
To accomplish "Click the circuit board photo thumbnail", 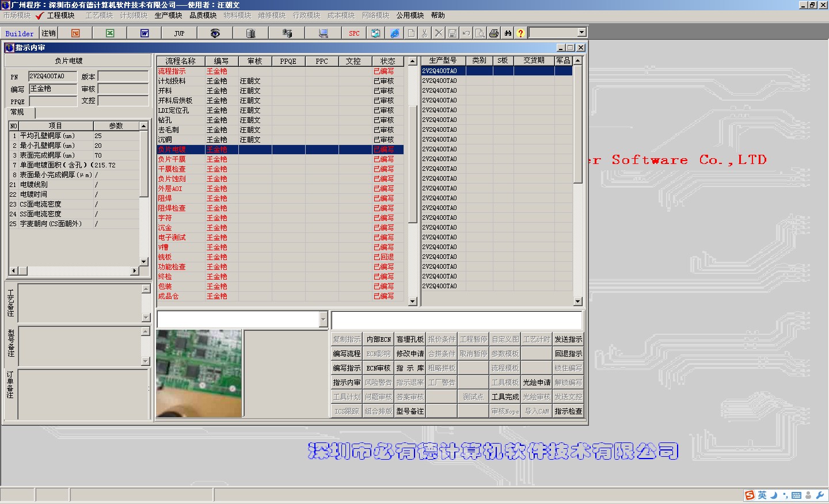I will [x=199, y=373].
